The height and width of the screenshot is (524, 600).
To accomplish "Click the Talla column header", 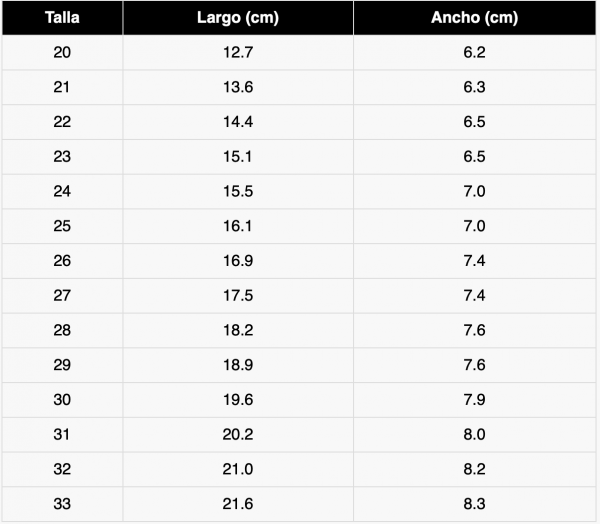I will pos(62,18).
